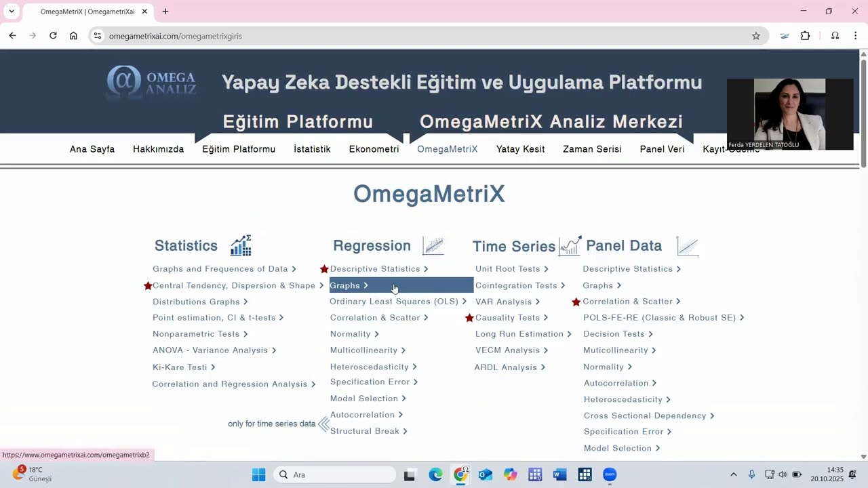Open Task View on the taskbar

[x=410, y=474]
